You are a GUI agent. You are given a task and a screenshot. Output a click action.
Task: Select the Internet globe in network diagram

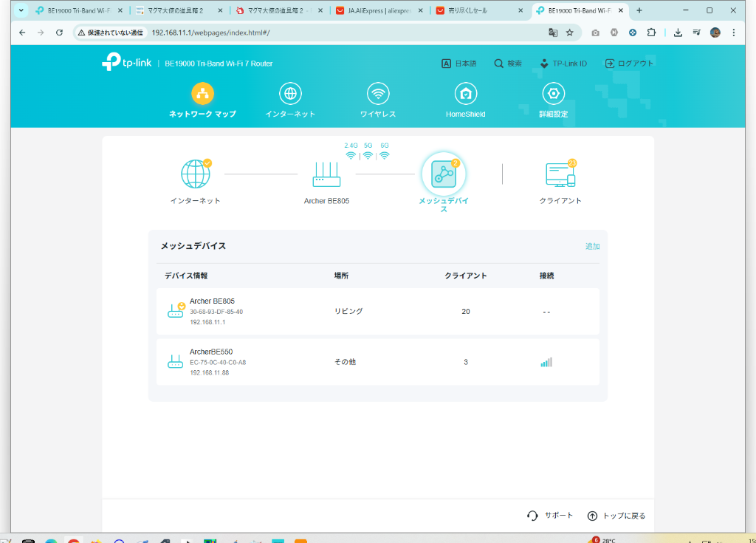[195, 174]
